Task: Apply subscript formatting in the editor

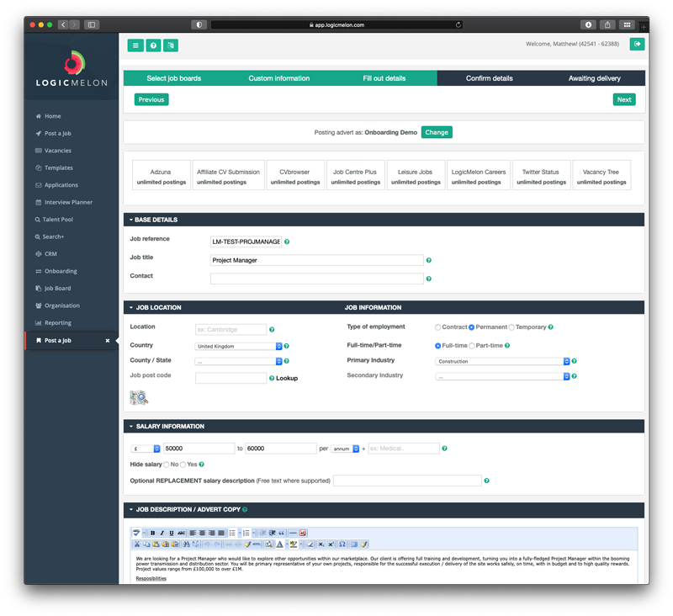Action: tap(321, 544)
